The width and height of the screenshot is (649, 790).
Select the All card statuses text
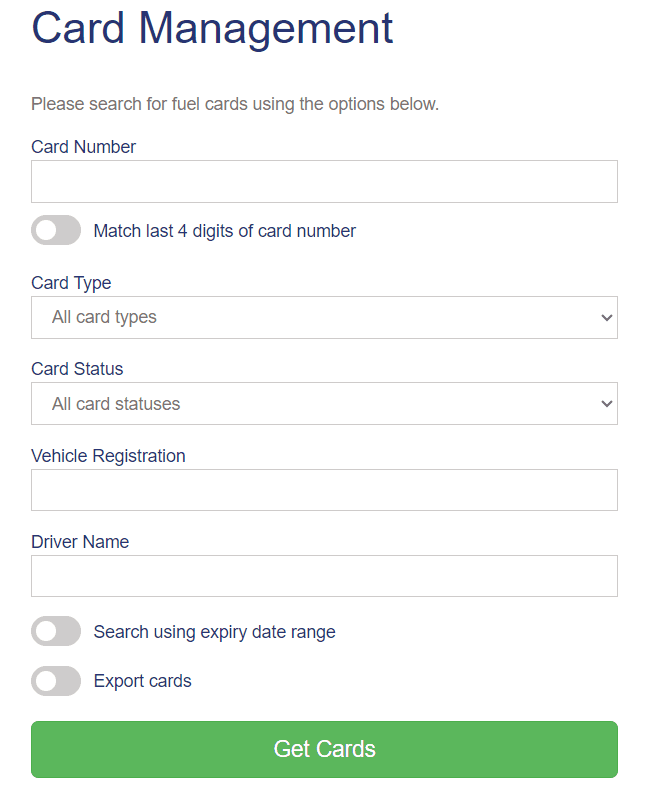(116, 404)
